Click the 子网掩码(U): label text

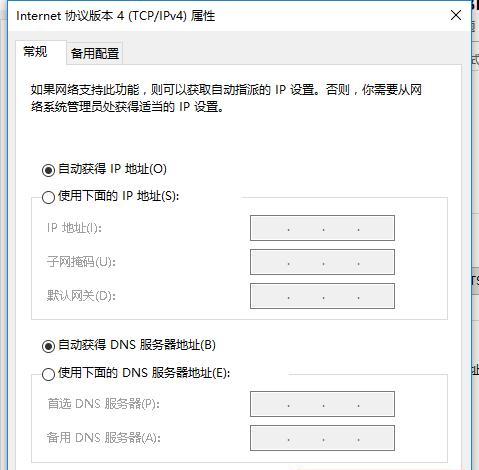(x=81, y=262)
